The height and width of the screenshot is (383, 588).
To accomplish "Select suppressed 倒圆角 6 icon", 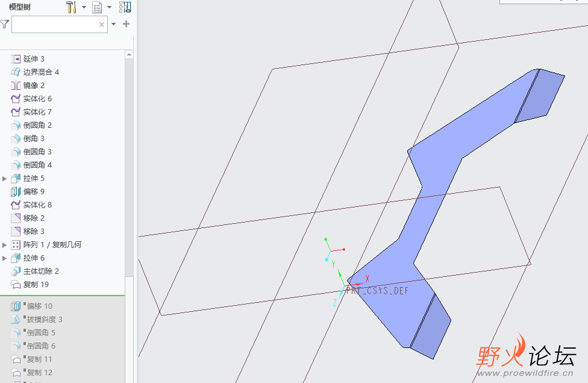I will coord(16,346).
